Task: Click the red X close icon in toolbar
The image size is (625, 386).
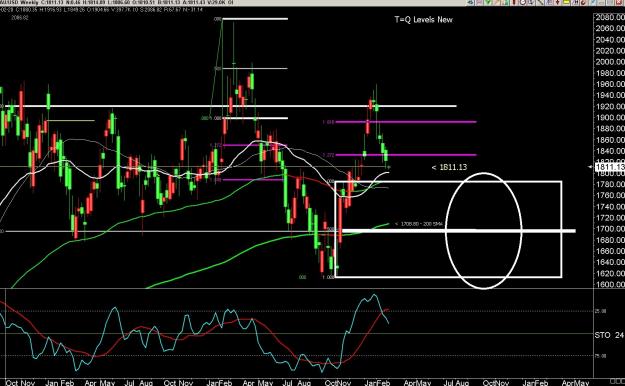Action: (x=619, y=2)
